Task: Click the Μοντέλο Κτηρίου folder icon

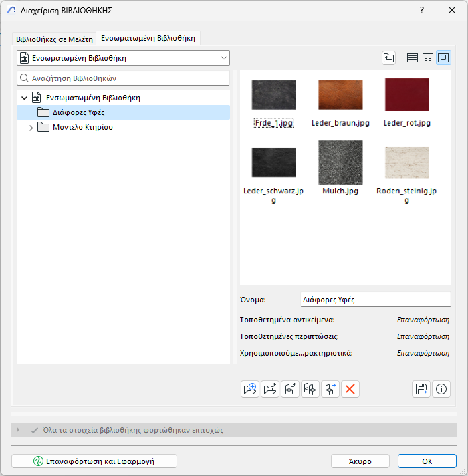Action: [x=43, y=127]
